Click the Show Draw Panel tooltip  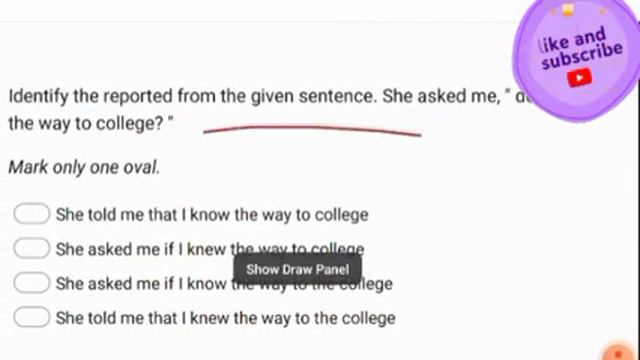[298, 269]
